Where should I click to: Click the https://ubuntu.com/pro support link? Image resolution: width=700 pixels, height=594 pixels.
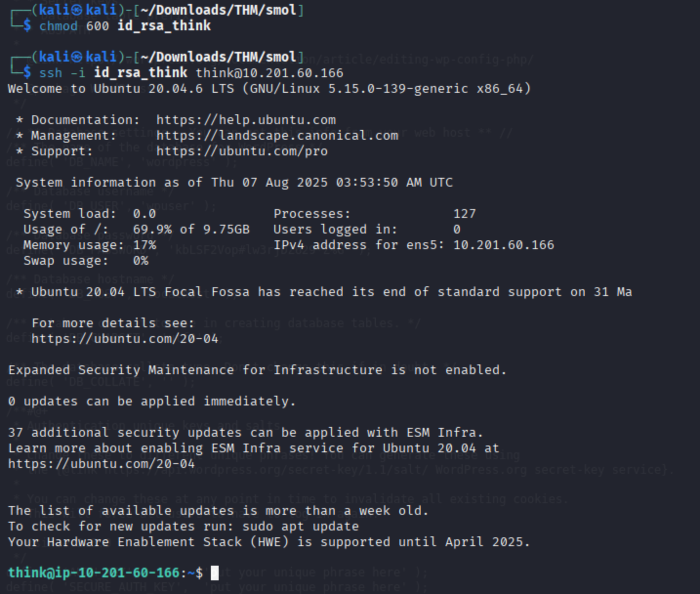pyautogui.click(x=242, y=151)
